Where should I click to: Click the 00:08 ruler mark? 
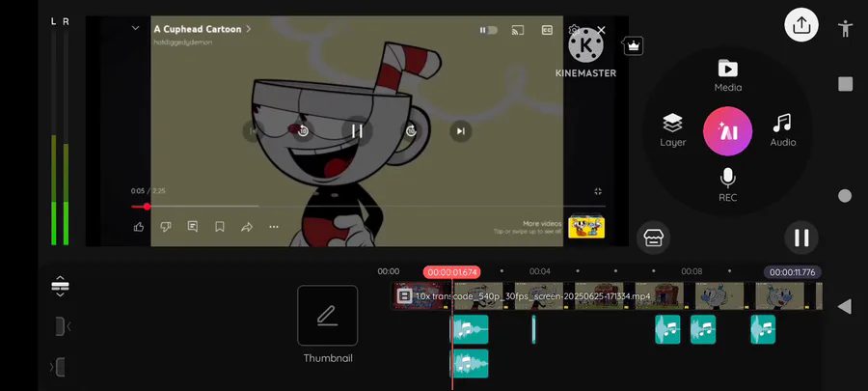692,271
